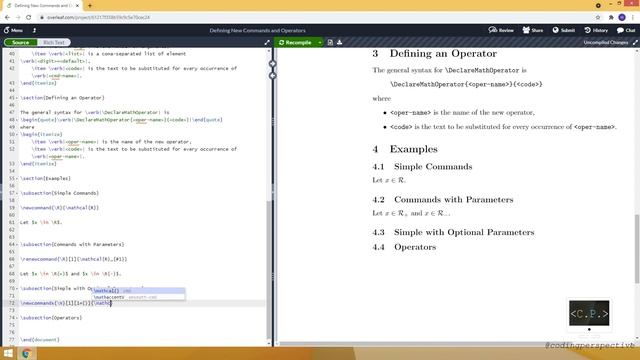Click the PDF preview vertical scrollbar
This screenshot has width=640, height=360.
point(637,248)
